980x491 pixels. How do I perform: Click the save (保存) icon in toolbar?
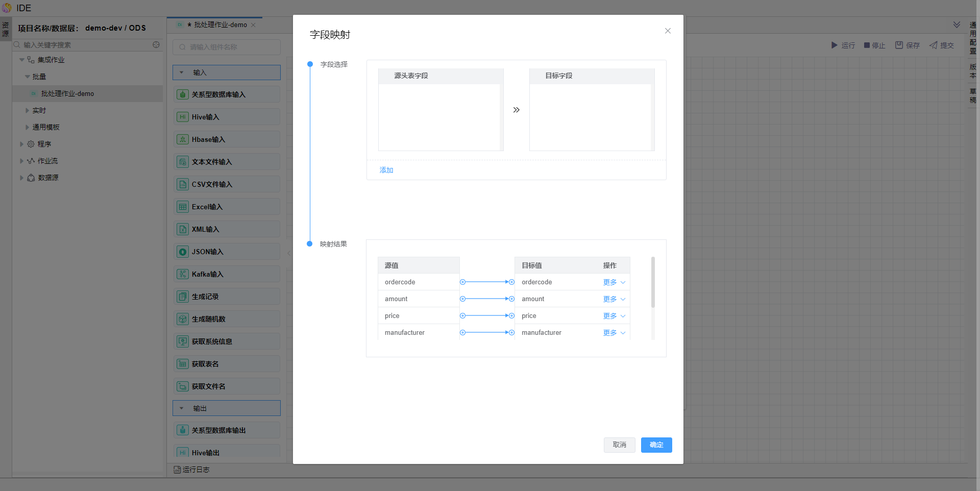coord(899,45)
